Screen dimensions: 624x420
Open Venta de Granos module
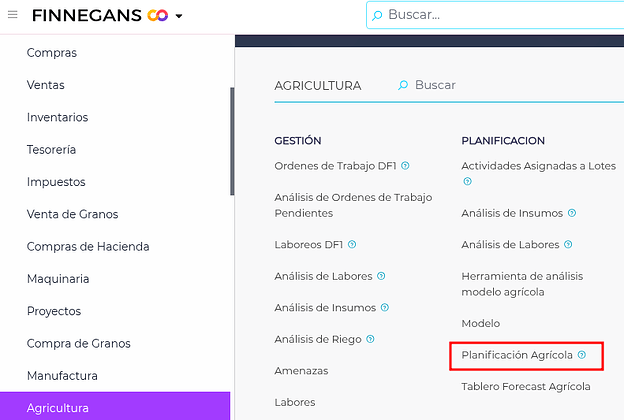(x=72, y=214)
